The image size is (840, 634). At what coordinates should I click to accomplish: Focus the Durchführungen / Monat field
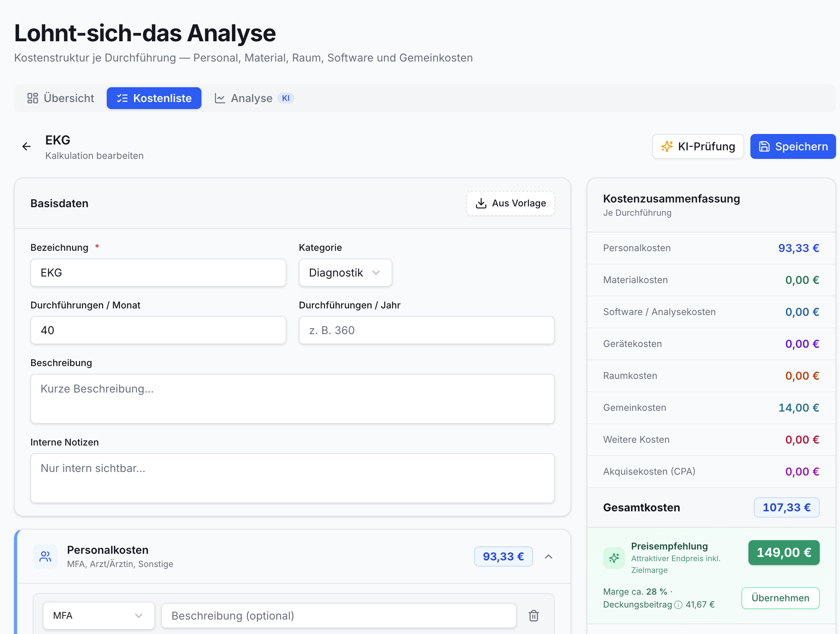(x=158, y=330)
